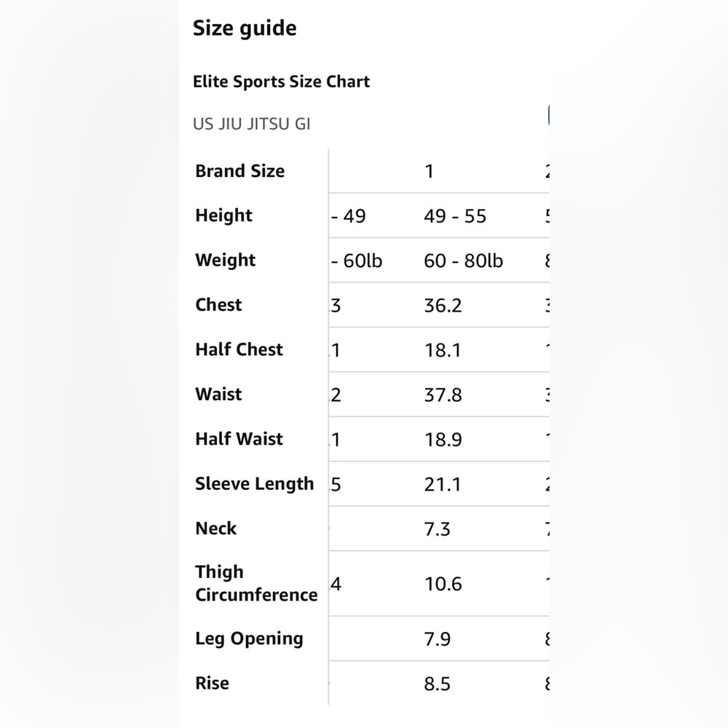The width and height of the screenshot is (728, 728).
Task: Select the Height row label
Action: pos(223,215)
